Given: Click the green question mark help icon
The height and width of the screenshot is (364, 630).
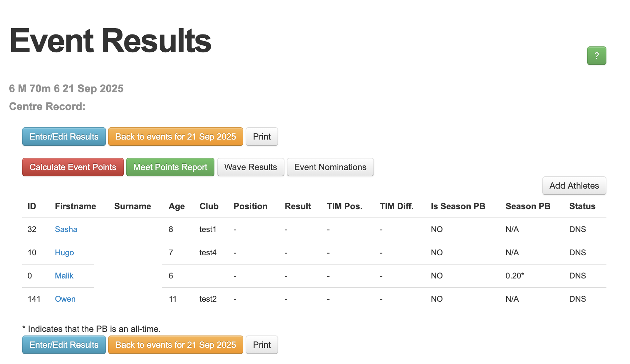Looking at the screenshot, I should coord(596,56).
